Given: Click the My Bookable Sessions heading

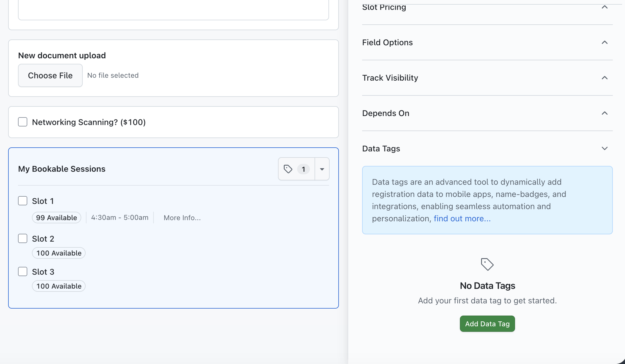Looking at the screenshot, I should point(62,169).
